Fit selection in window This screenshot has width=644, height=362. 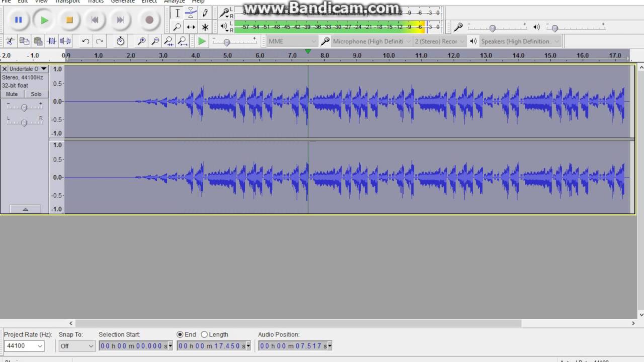coord(169,41)
